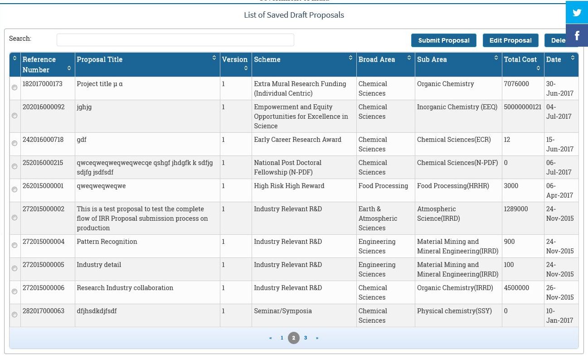Click proposal title 'qweqweqweqwe'

click(x=102, y=186)
